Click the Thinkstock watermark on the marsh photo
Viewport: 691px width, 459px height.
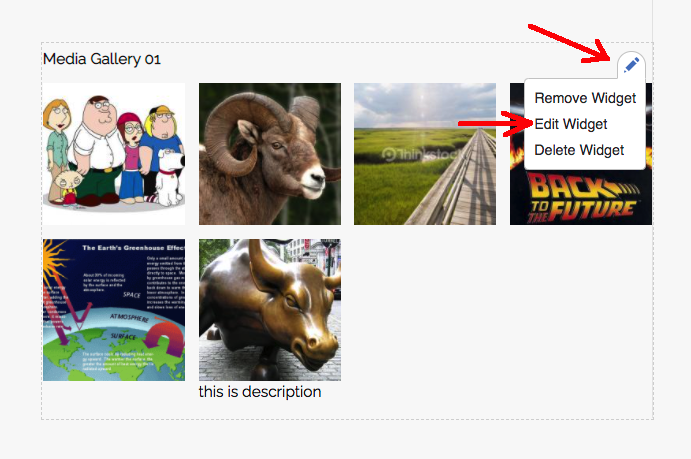pos(421,154)
